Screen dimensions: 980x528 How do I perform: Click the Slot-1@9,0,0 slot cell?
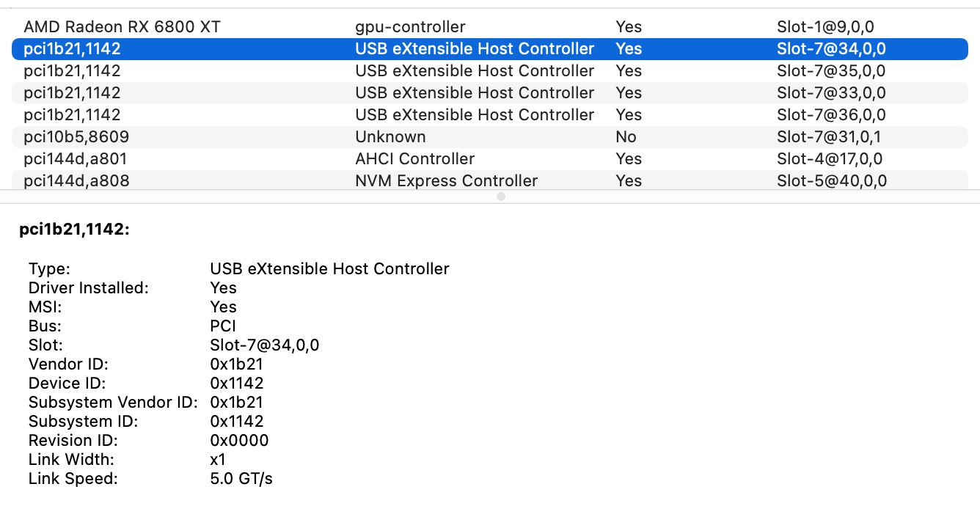tap(825, 27)
